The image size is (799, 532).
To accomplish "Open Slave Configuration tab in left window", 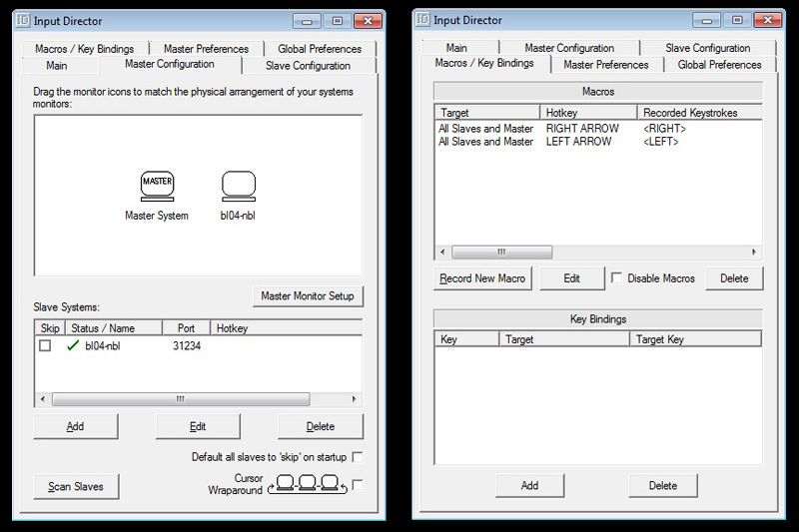I will (308, 66).
